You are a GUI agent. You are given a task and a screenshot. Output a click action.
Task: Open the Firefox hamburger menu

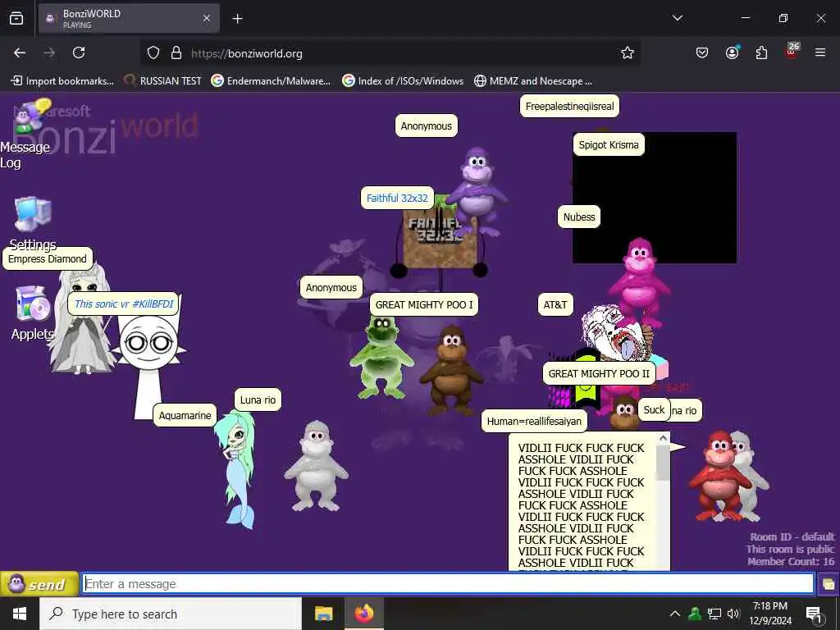(820, 52)
